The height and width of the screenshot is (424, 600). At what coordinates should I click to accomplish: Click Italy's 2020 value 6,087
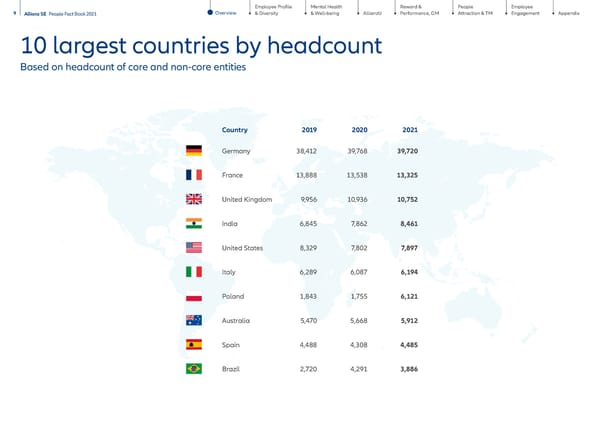click(x=359, y=272)
